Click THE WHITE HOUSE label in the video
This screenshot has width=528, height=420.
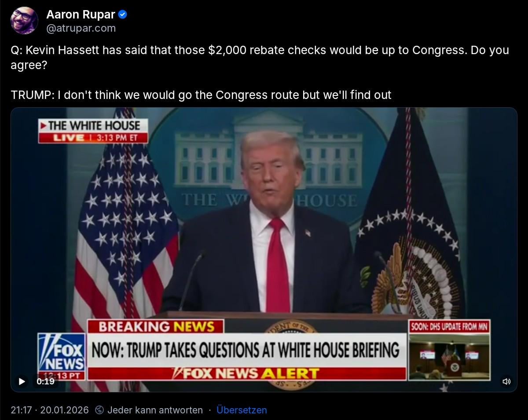93,126
